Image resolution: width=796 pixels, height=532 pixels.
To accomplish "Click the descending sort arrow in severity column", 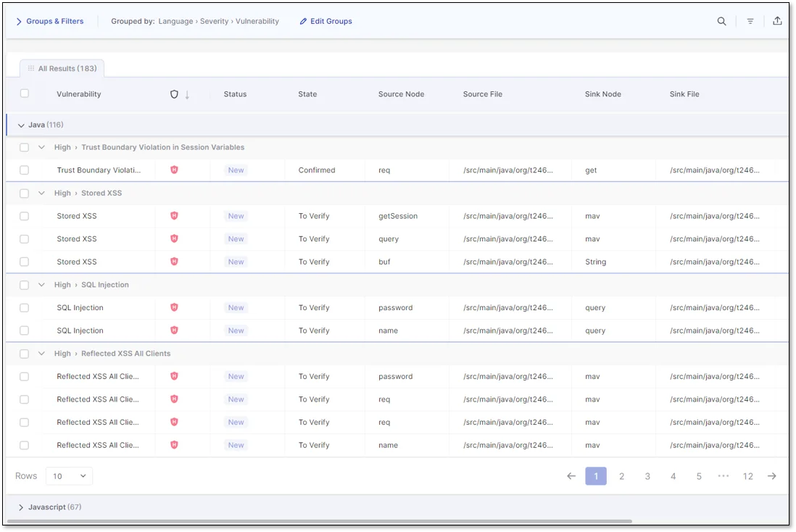I will [x=187, y=94].
